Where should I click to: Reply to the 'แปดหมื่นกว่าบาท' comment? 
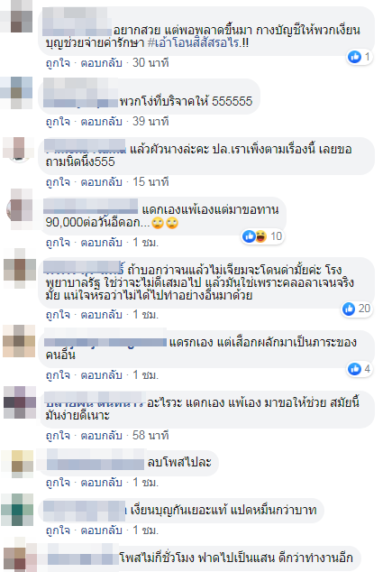coord(101,530)
